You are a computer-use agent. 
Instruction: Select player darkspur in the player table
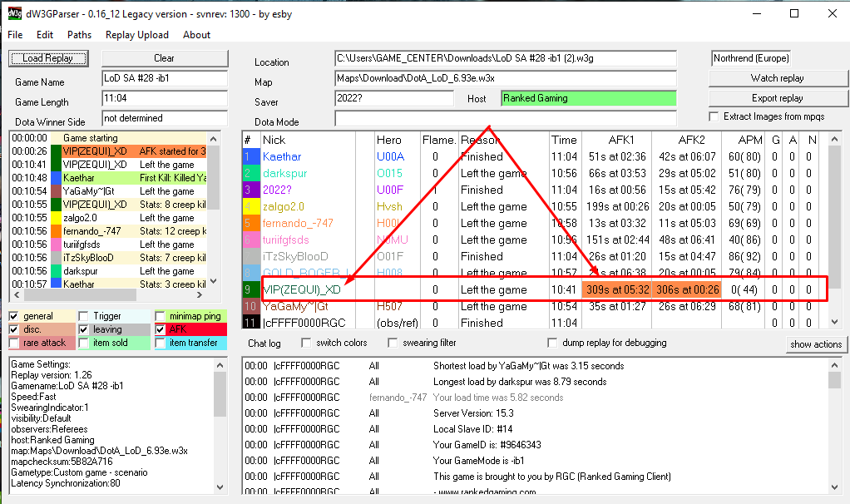pyautogui.click(x=284, y=174)
